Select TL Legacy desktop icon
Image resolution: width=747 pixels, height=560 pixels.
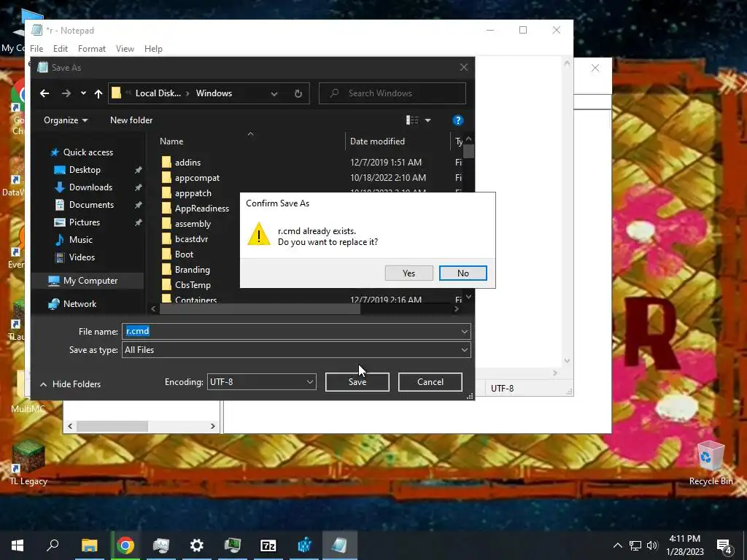click(28, 463)
